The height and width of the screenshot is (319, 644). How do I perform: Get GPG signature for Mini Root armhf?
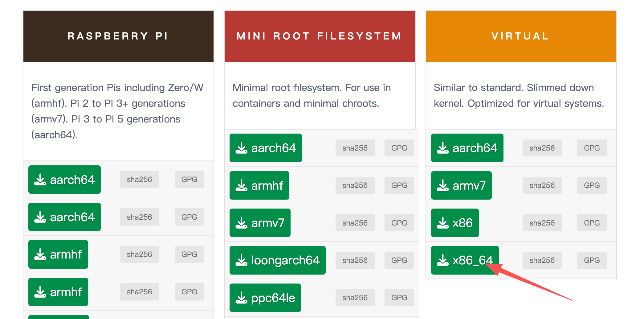pos(399,185)
